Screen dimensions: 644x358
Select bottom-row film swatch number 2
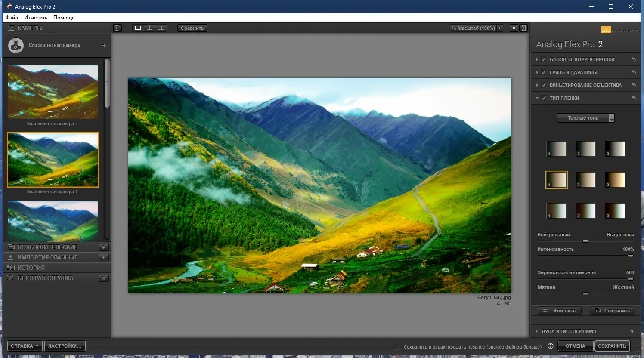pyautogui.click(x=586, y=211)
